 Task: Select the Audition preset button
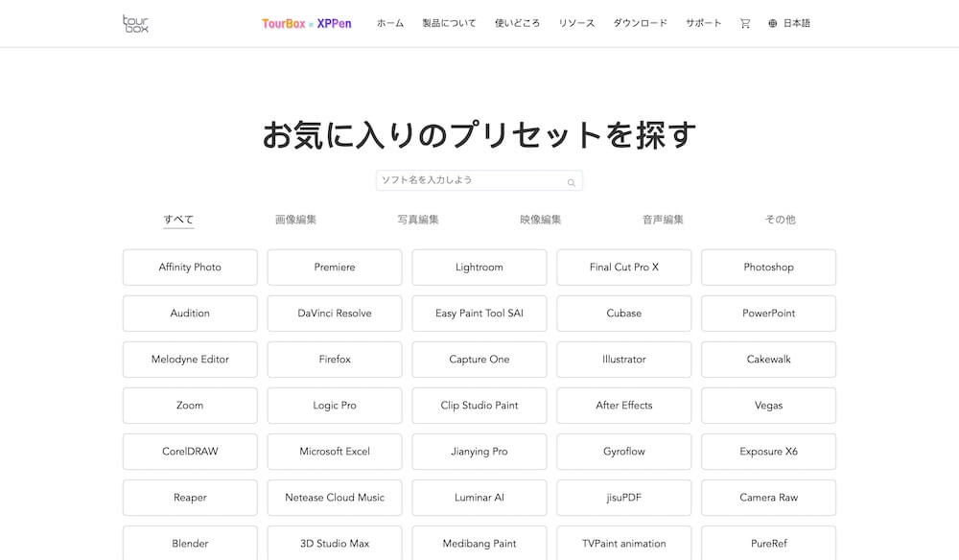pos(190,313)
